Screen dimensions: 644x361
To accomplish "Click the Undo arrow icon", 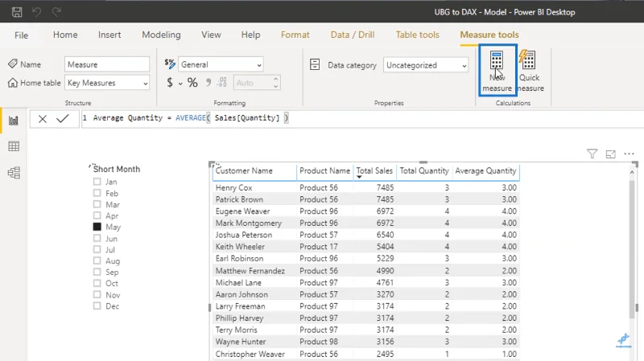I will point(36,12).
